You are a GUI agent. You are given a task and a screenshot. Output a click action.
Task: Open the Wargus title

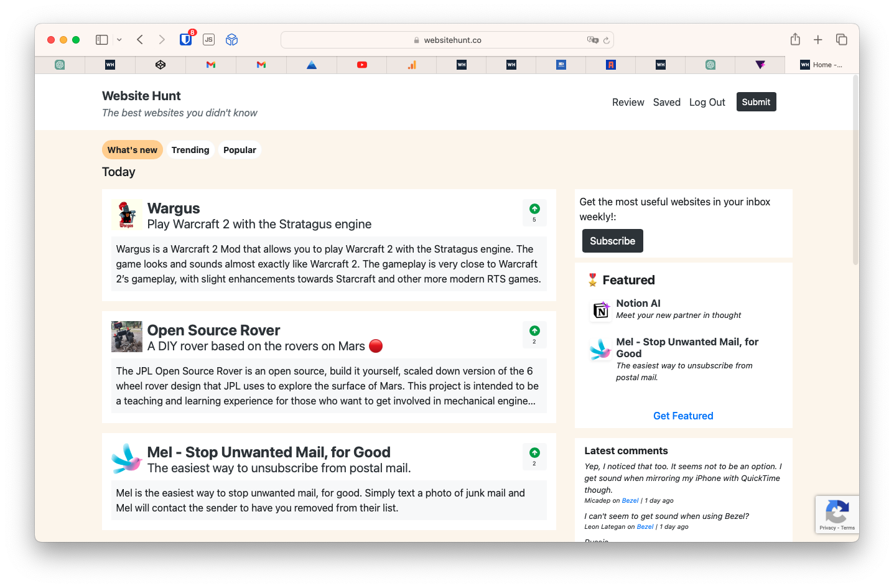[x=174, y=208]
